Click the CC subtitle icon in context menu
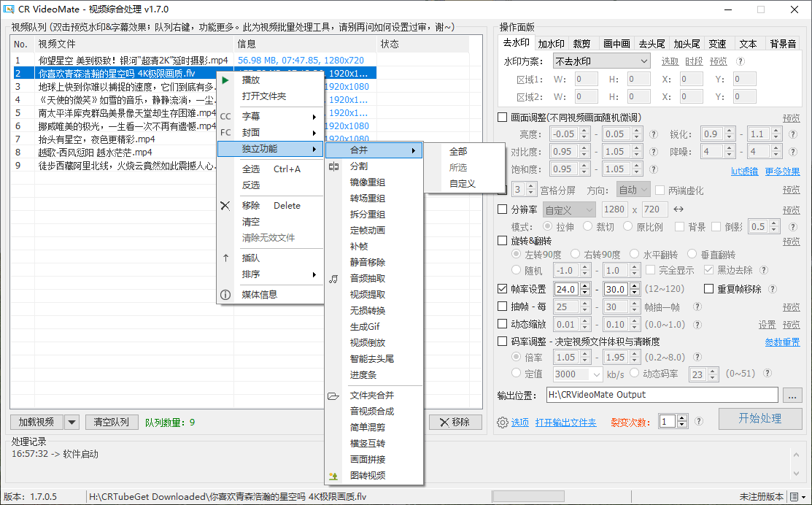The height and width of the screenshot is (505, 812). pyautogui.click(x=225, y=115)
